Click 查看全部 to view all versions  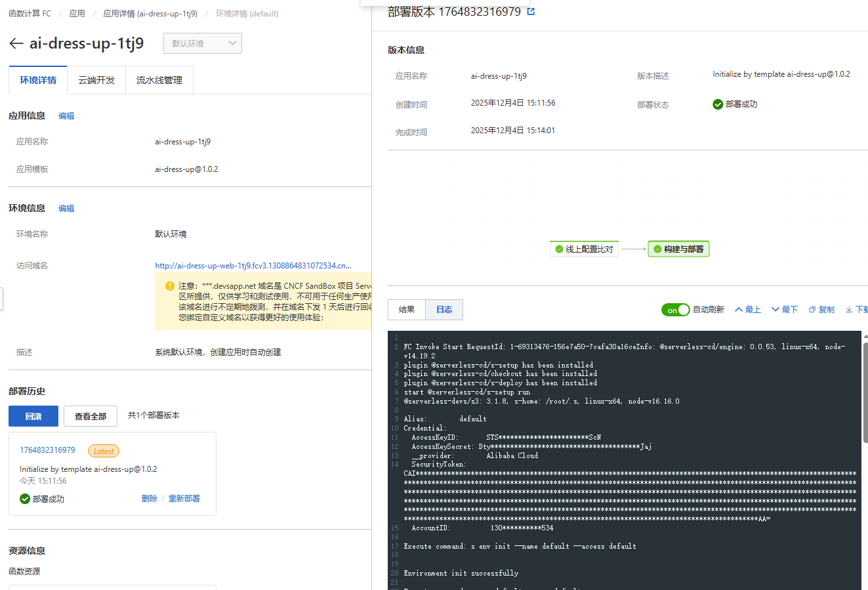click(x=91, y=415)
